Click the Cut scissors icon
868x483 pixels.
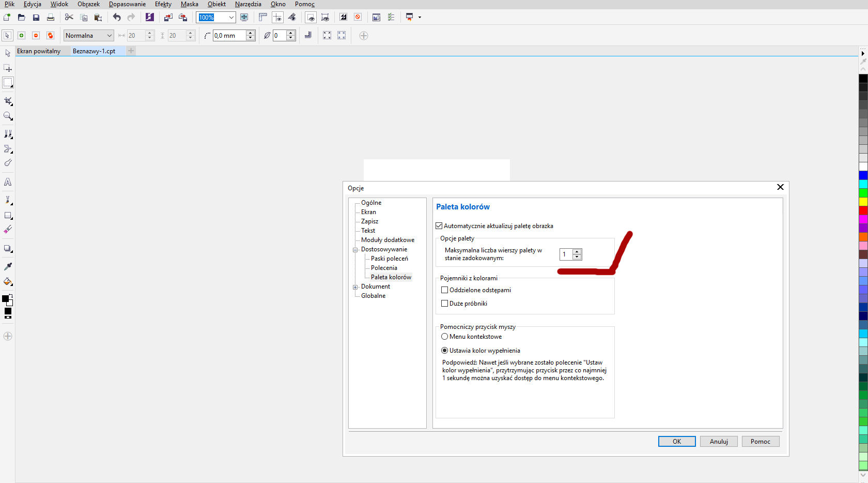point(69,18)
